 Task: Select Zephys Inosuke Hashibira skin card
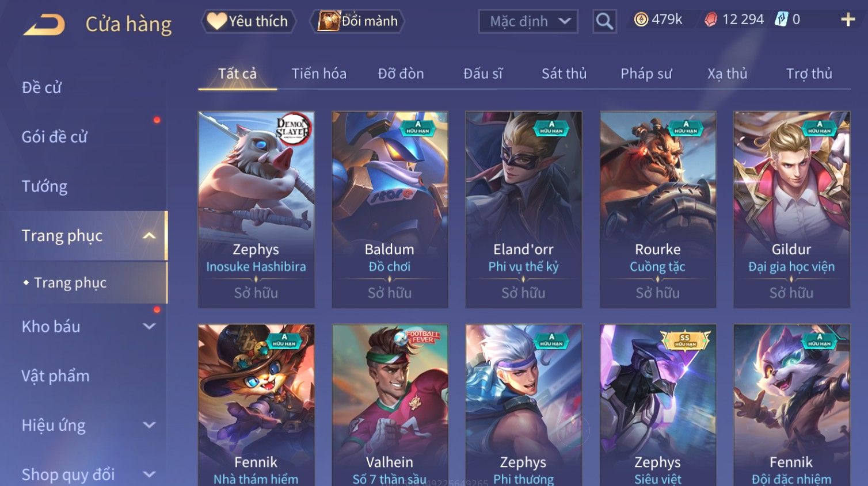tap(256, 209)
